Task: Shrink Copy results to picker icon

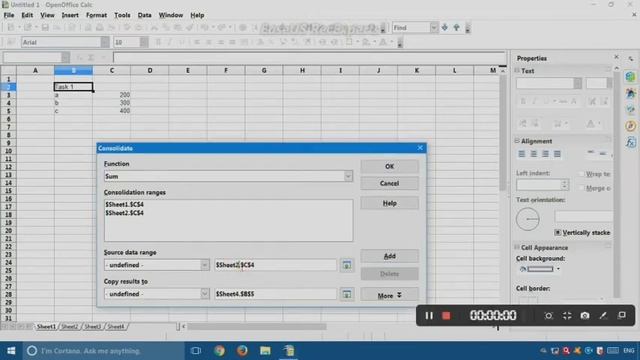Action: 347,294
